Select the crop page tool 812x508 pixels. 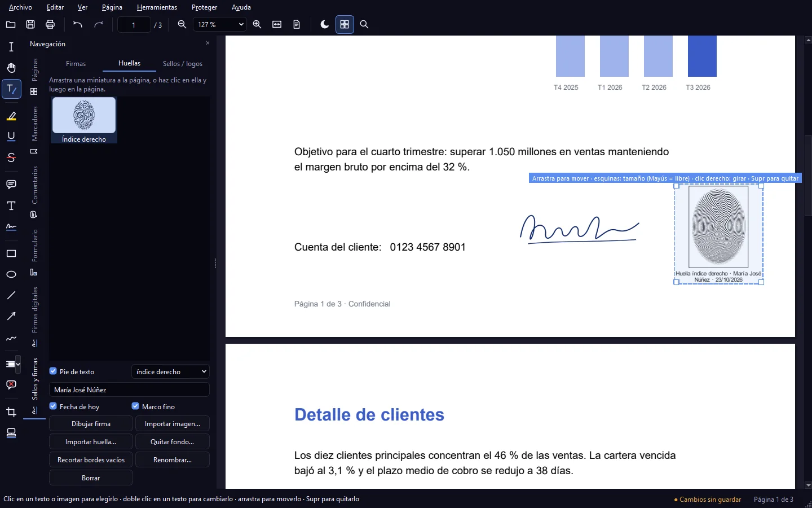click(x=11, y=412)
